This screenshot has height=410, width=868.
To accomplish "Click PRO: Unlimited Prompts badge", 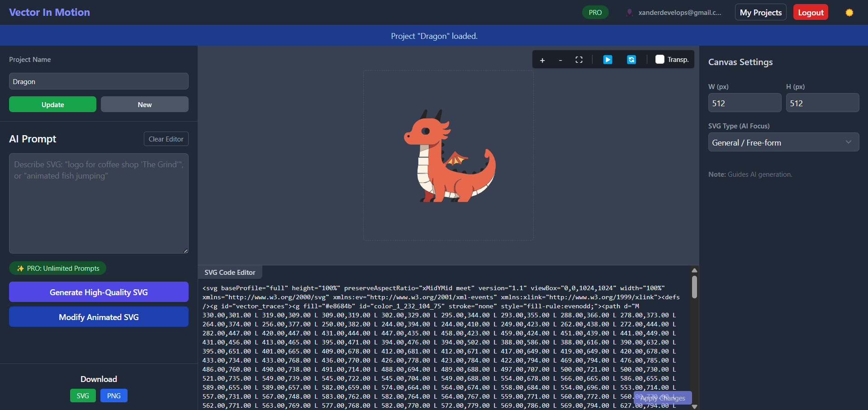I will pyautogui.click(x=58, y=268).
